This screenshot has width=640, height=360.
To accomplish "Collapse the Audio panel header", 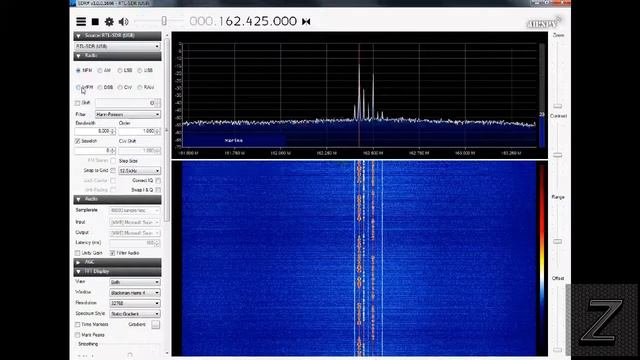I will click(x=118, y=199).
